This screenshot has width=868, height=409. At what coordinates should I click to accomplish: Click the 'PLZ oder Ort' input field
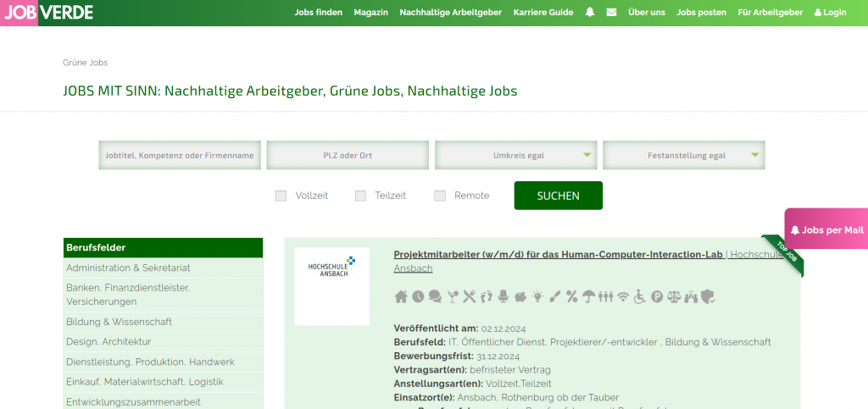coord(348,156)
